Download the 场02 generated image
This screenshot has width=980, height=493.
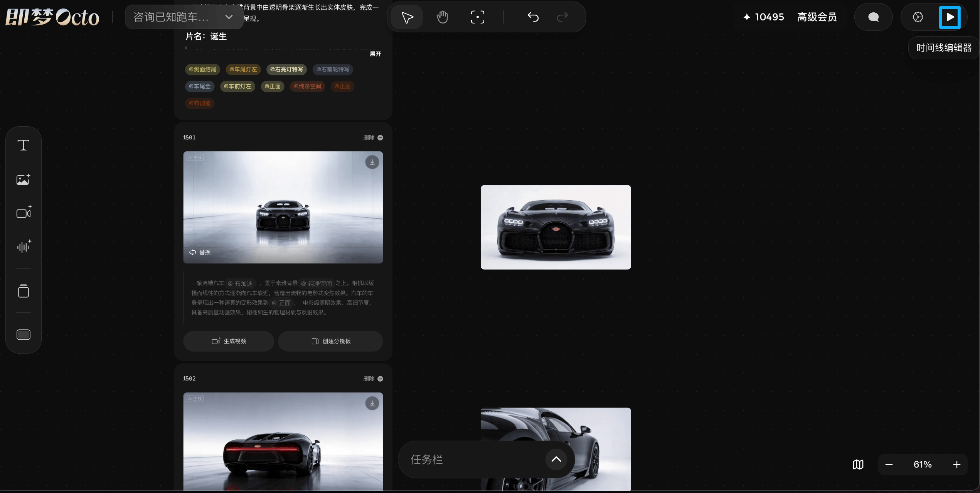[372, 403]
